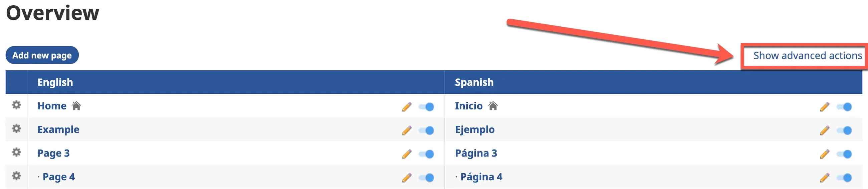
Task: Open the Spanish Página 4 link
Action: coord(481,177)
